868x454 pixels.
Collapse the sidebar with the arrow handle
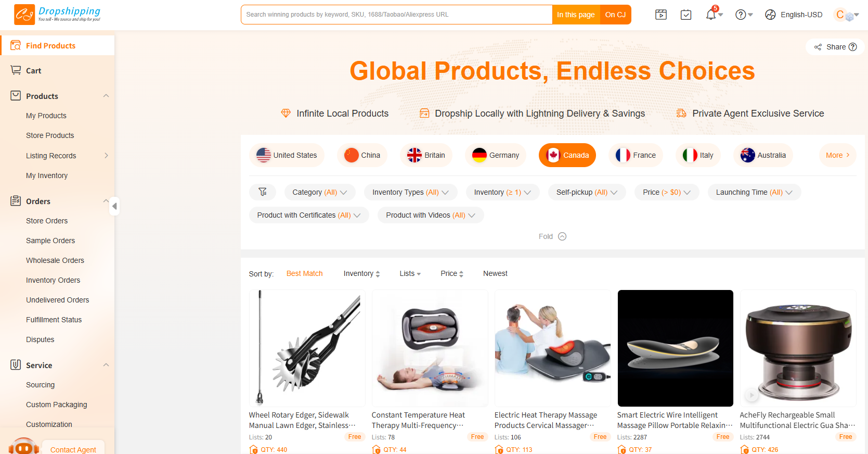[114, 206]
